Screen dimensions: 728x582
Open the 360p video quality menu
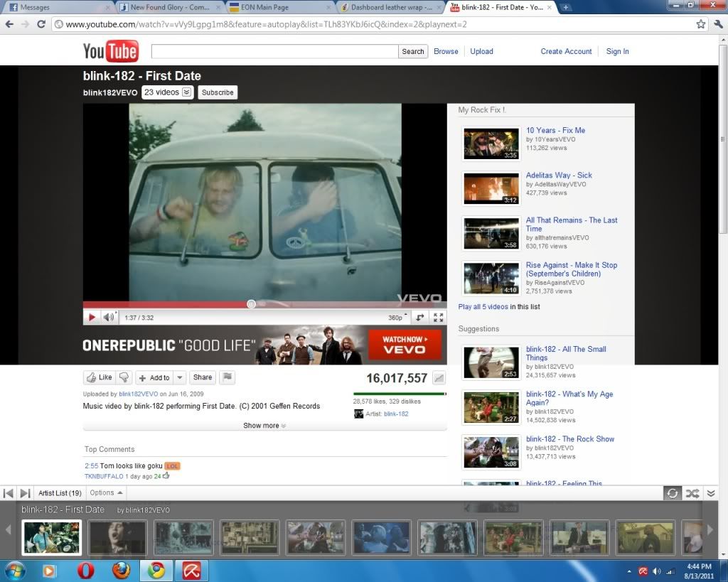397,318
